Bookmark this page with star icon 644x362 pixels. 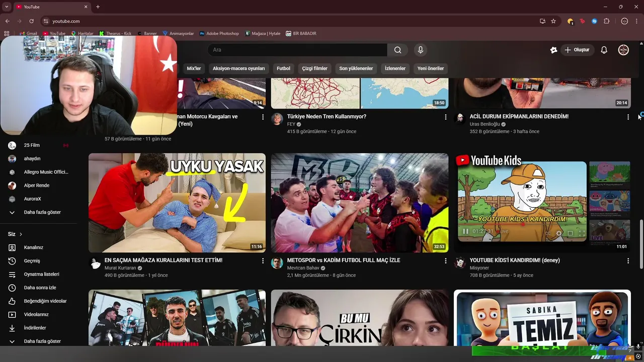(553, 21)
